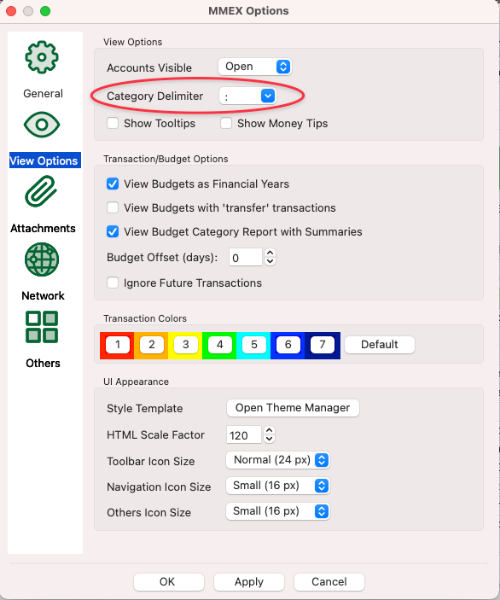Enable the Show Tooltips checkbox

[112, 123]
